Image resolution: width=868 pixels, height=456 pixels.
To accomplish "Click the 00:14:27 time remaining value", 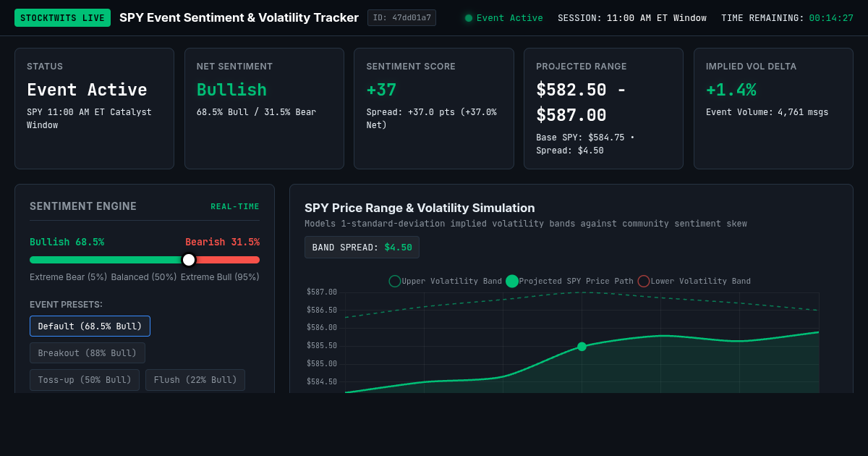I will pyautogui.click(x=831, y=18).
